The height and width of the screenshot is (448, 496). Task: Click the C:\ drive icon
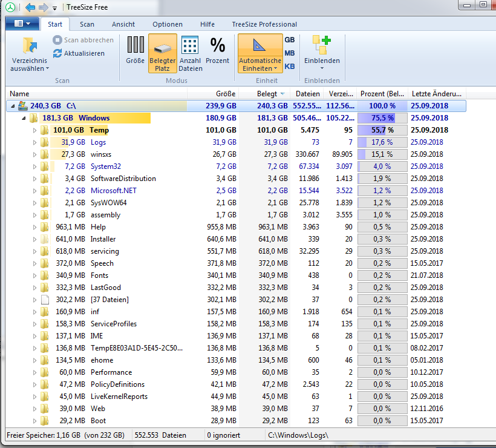click(x=22, y=106)
